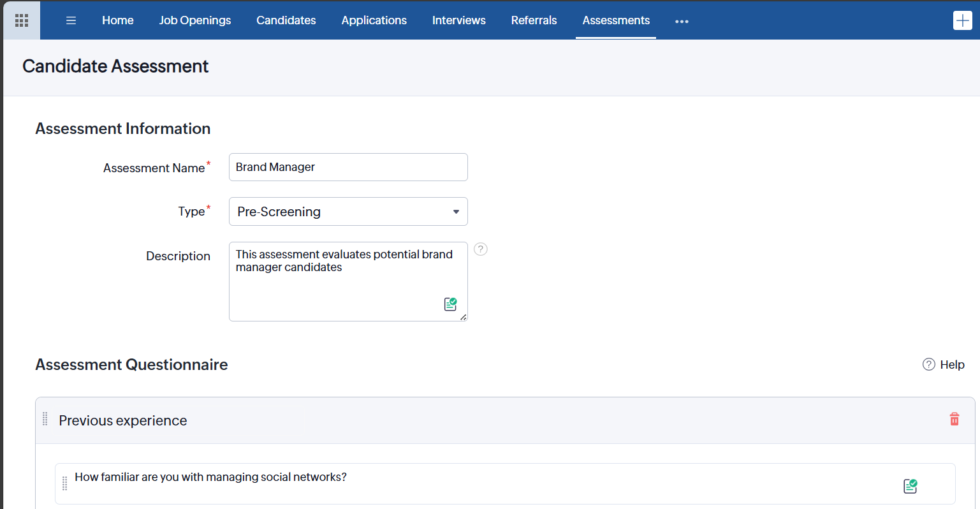Open the Type dropdown showing Pre-Screening
Viewport: 980px width, 509px height.
click(348, 212)
